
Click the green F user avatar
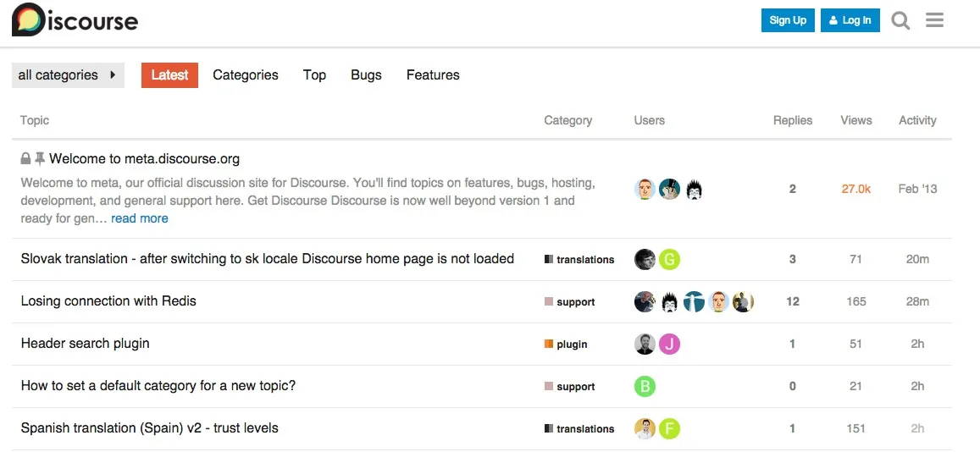[670, 429]
